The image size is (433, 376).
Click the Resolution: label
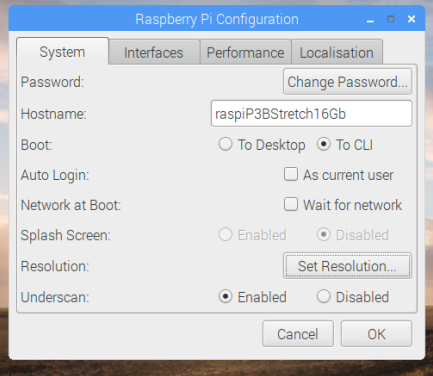55,266
